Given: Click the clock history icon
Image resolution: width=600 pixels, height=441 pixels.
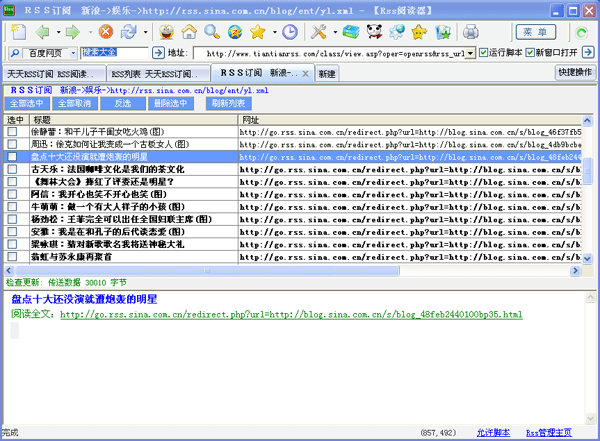Looking at the screenshot, I should 289,31.
